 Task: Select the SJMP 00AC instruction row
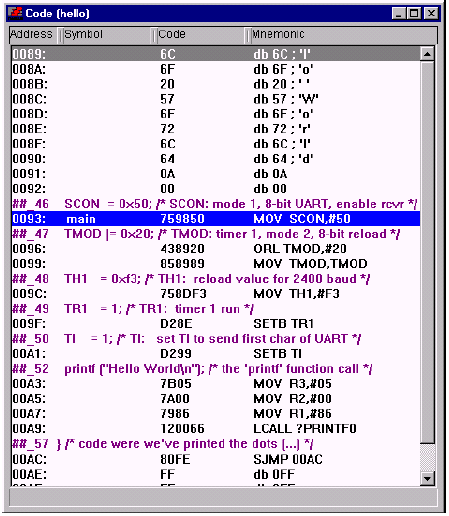coord(216,459)
